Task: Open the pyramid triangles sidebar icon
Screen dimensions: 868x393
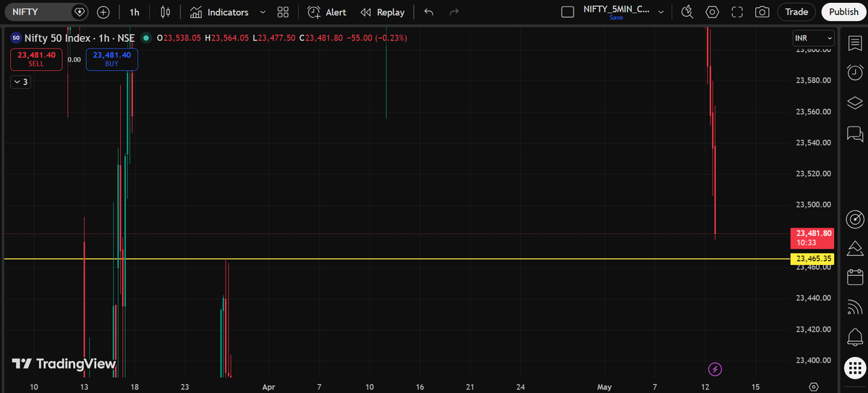Action: click(x=854, y=248)
